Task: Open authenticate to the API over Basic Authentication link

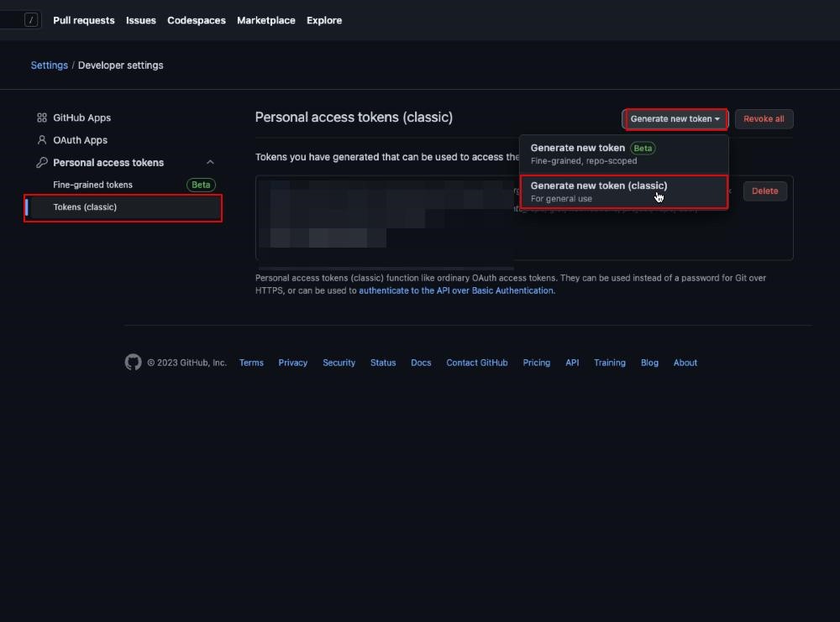Action: [456, 290]
